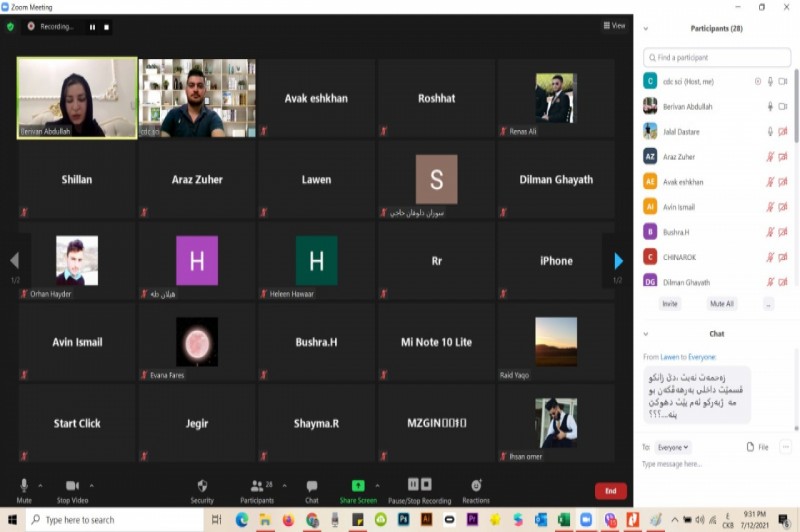The image size is (800, 532).
Task: Pause or stop the recording from toolbar
Action: [x=420, y=485]
